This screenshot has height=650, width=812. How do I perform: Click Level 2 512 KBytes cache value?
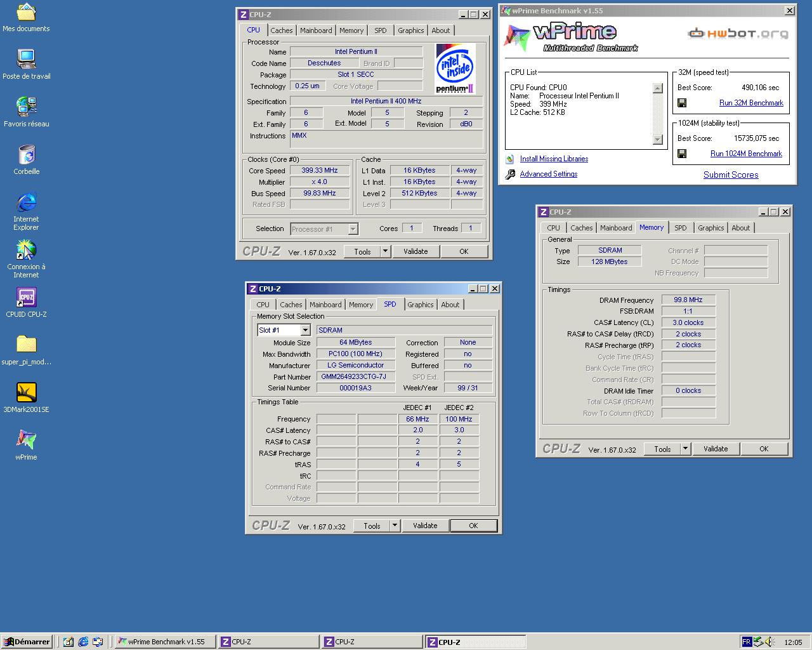point(419,193)
